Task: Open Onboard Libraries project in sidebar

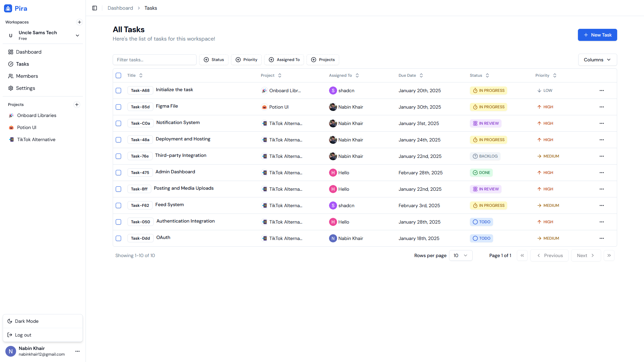Action: (43, 115)
